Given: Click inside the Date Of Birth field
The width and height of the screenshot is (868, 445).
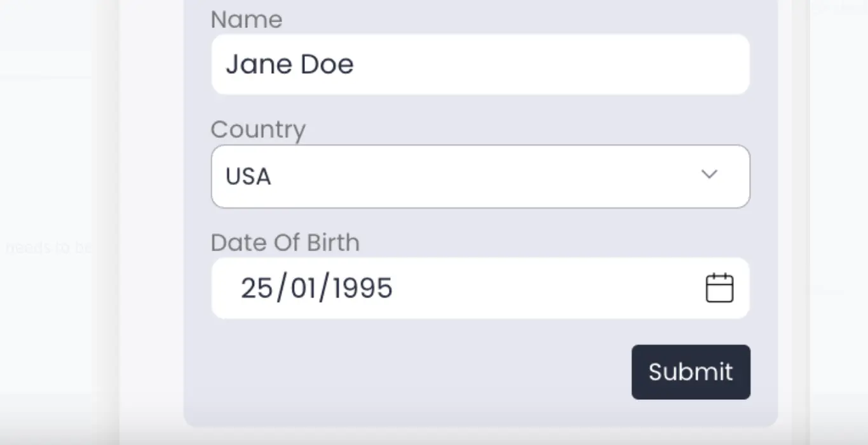Looking at the screenshot, I should click(x=445, y=287).
